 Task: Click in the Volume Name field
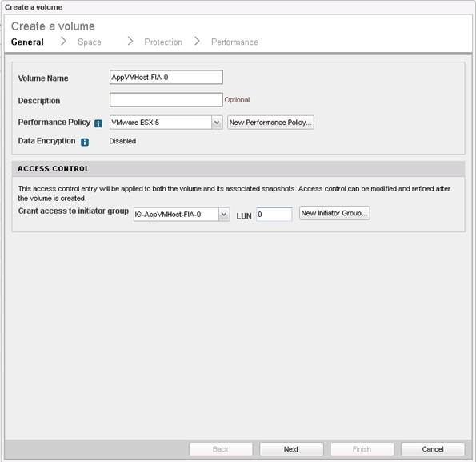(166, 78)
